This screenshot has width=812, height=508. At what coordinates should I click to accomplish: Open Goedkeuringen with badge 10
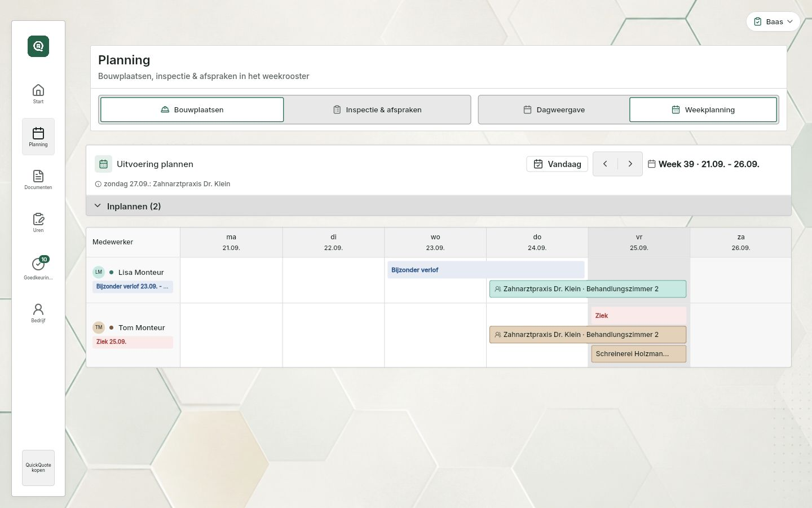tap(38, 268)
